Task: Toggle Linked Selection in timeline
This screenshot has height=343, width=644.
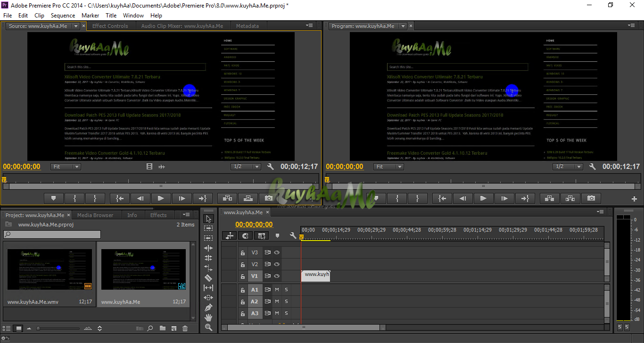Action: 262,235
